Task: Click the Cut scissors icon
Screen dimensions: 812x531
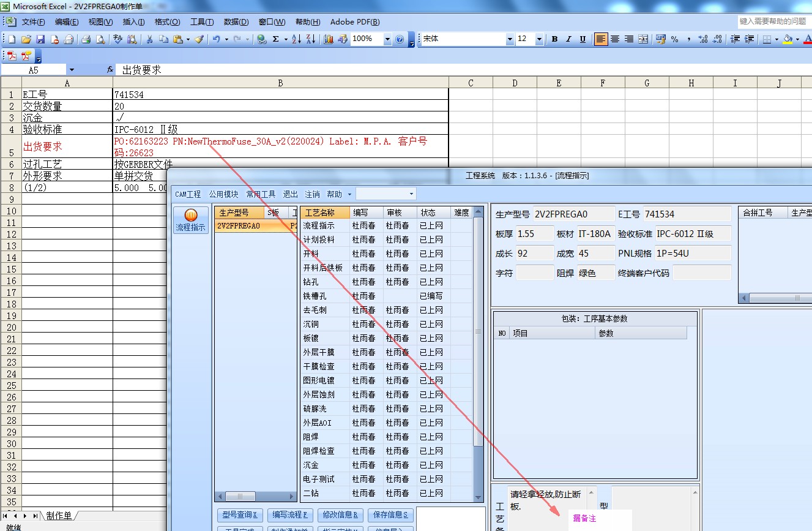Action: [149, 39]
